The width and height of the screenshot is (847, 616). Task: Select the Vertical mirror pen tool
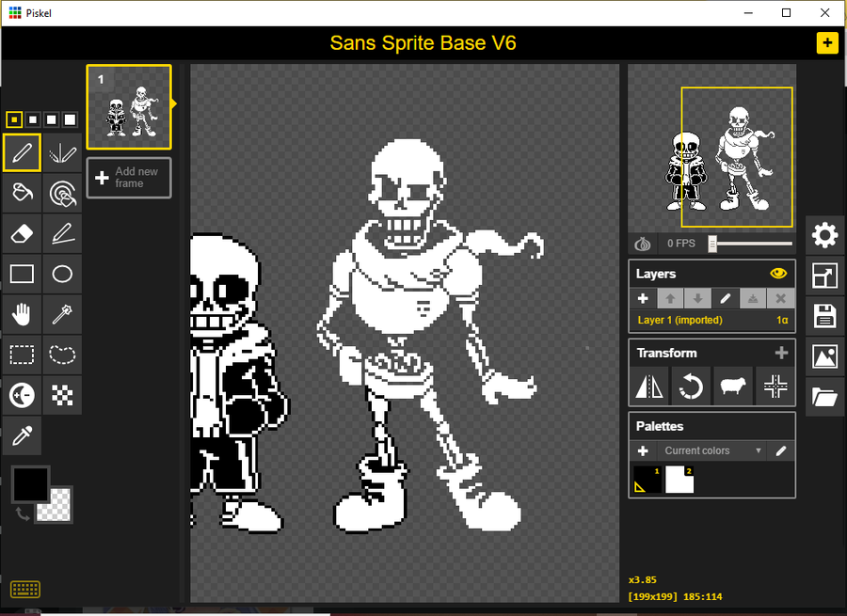click(x=62, y=152)
